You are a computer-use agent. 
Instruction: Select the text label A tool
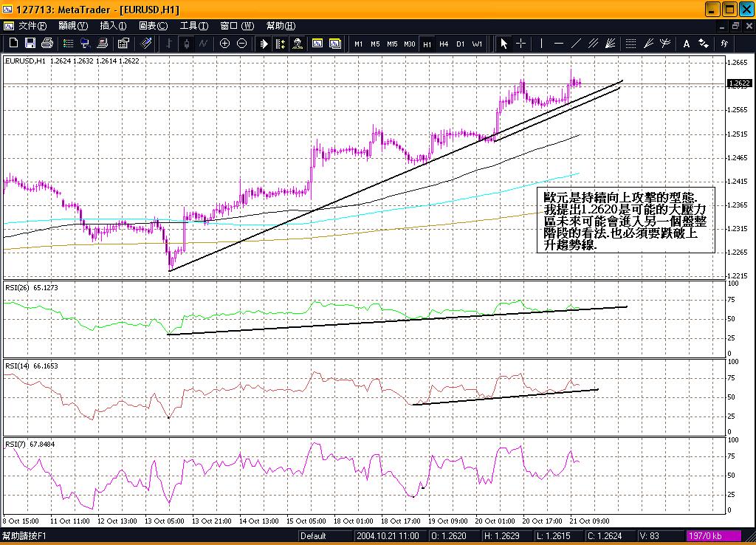click(x=687, y=44)
